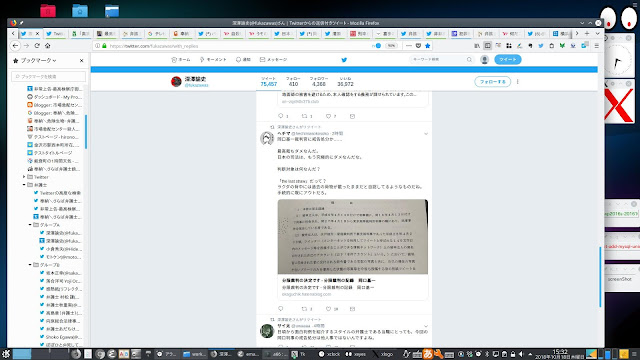Open the embedded document photo in the tweet
Image resolution: width=640 pixels, height=360 pixels.
click(353, 237)
